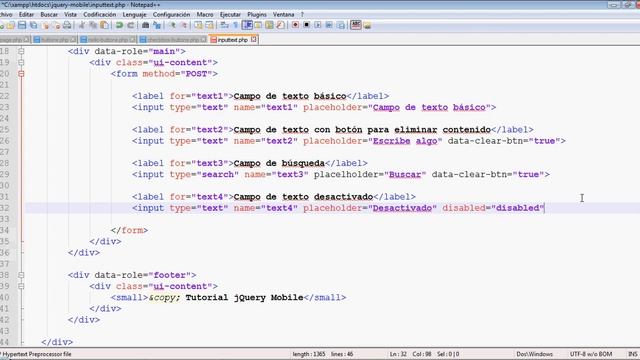Image resolution: width=640 pixels, height=360 pixels.
Task: Open the Replace dialog from the toolbar icon
Action: click(x=157, y=25)
